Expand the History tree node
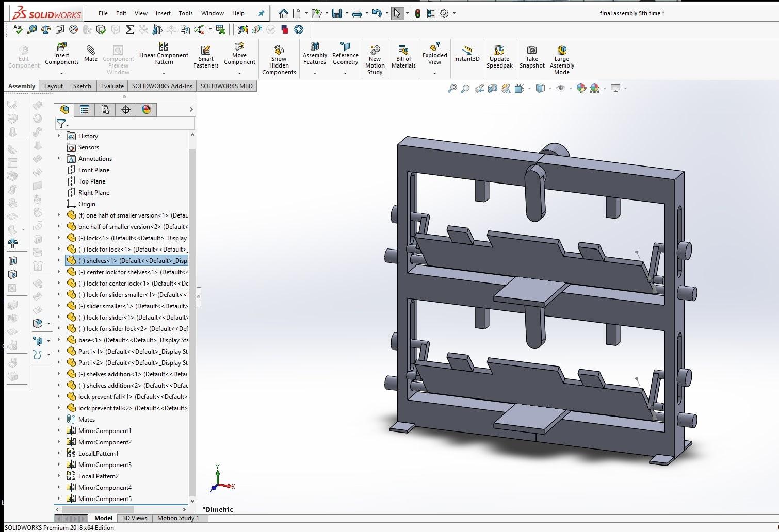Viewport: 779px width, 532px height. click(58, 136)
